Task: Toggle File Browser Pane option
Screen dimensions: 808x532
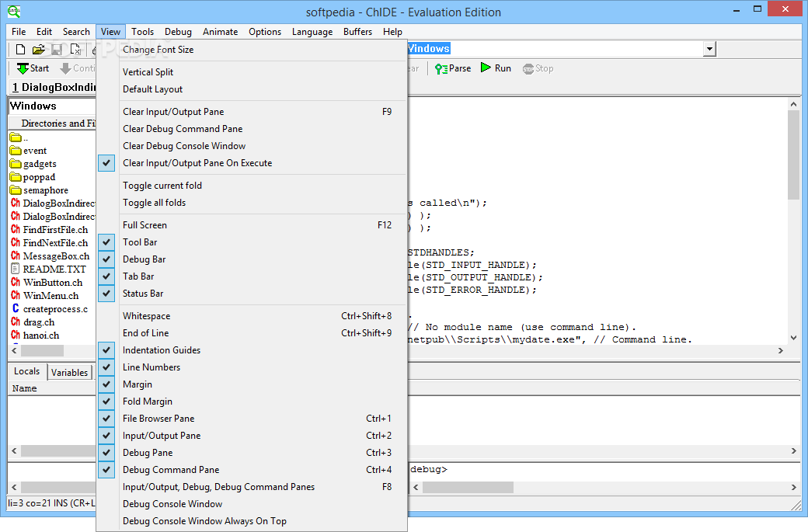Action: [x=252, y=418]
